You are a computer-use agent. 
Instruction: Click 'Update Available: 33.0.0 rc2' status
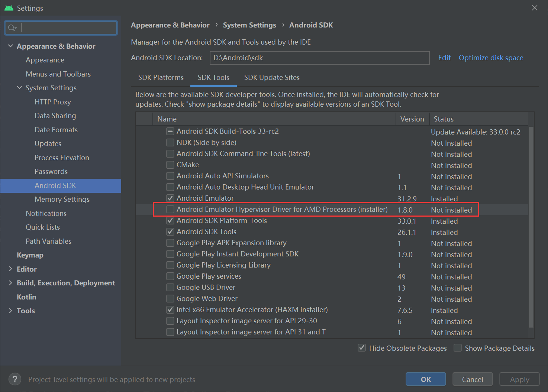[476, 132]
